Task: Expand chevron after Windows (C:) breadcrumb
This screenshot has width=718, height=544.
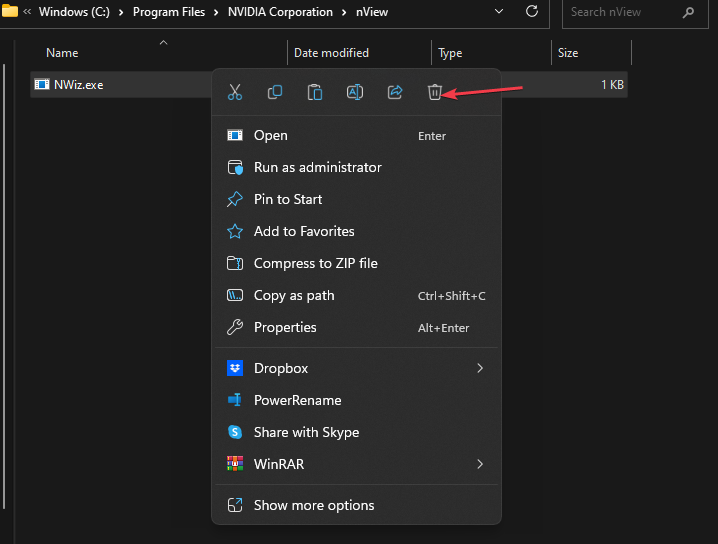Action: tap(121, 12)
